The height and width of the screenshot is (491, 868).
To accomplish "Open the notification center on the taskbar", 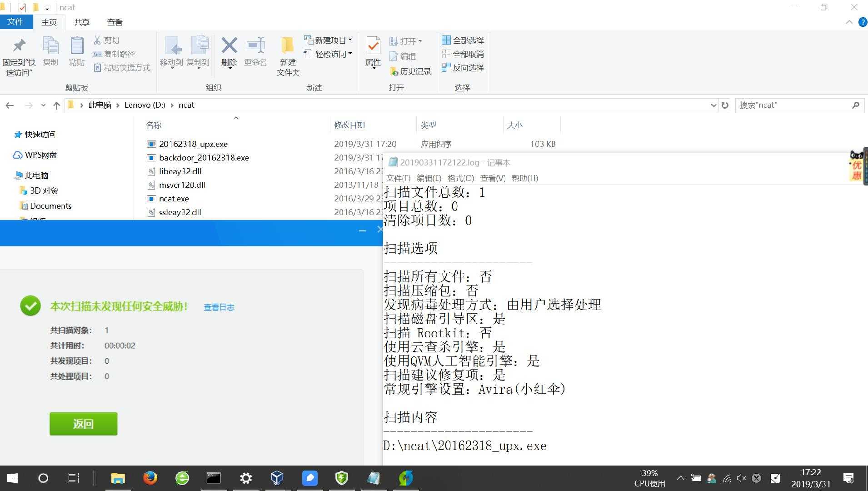I will tap(848, 478).
